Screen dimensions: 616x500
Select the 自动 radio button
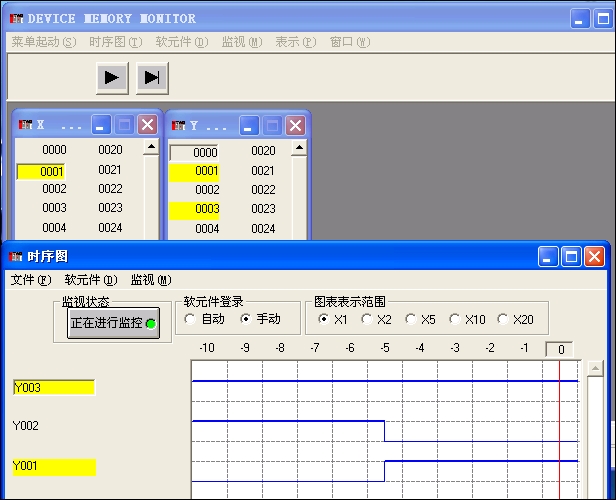[x=191, y=319]
